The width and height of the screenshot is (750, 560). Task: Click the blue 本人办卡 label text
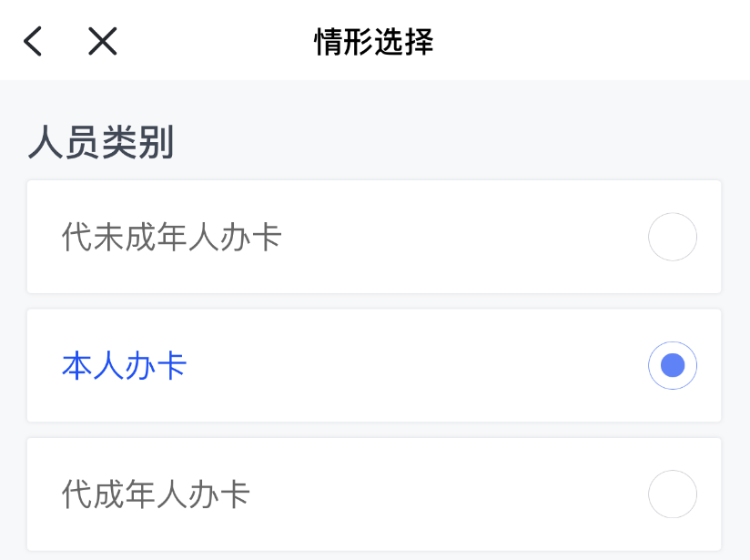click(125, 366)
